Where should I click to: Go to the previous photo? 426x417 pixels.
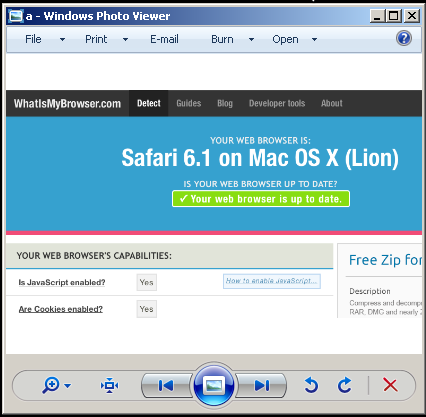click(166, 386)
